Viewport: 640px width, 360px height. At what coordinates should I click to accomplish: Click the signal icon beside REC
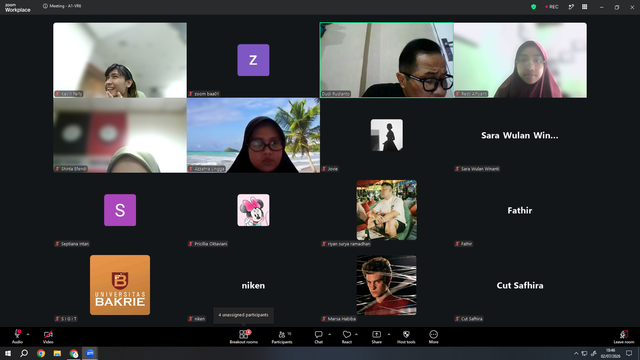tap(571, 7)
